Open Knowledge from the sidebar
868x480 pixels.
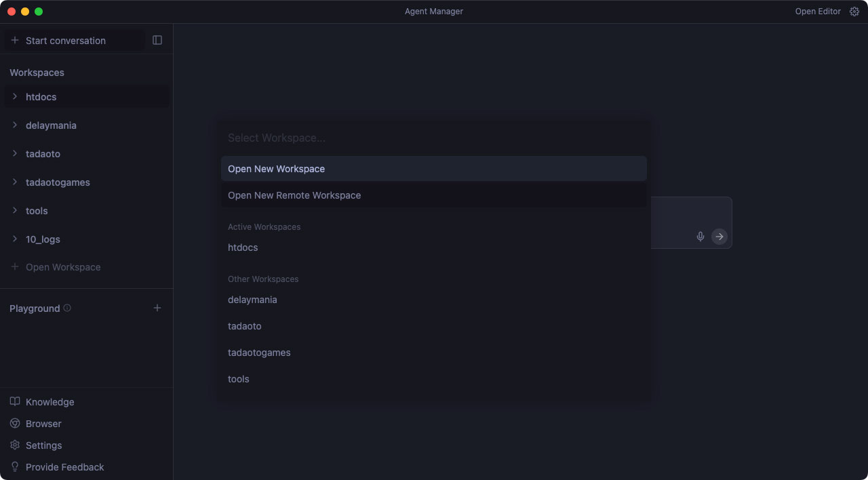coord(50,402)
